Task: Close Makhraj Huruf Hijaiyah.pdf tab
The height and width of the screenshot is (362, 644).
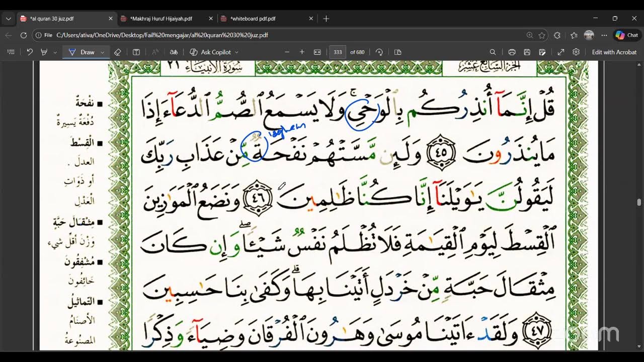Action: (x=211, y=19)
